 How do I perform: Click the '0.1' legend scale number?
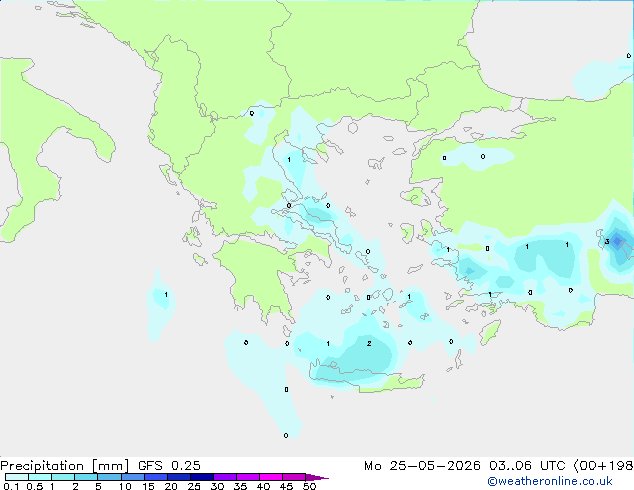11,486
